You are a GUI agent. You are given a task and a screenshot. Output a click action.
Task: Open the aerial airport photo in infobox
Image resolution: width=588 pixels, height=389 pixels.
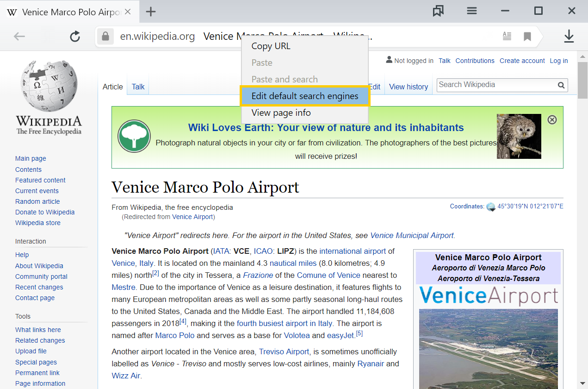tap(489, 349)
